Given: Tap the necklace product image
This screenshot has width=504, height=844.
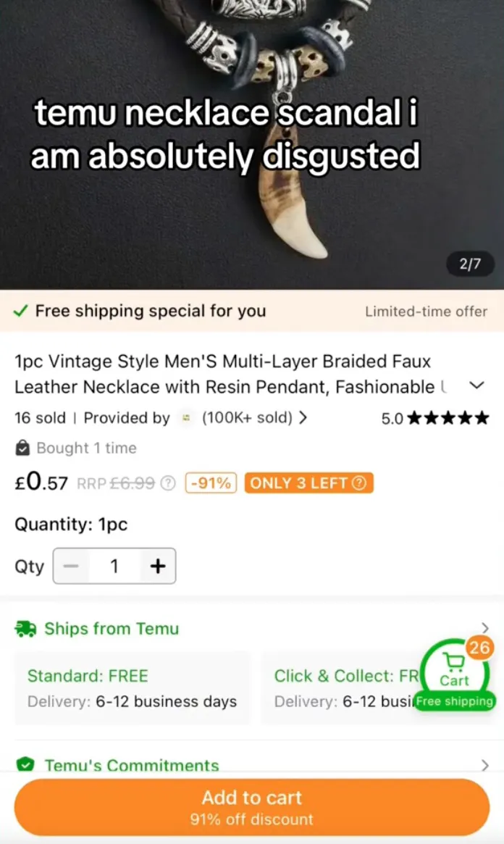Looking at the screenshot, I should point(252,144).
